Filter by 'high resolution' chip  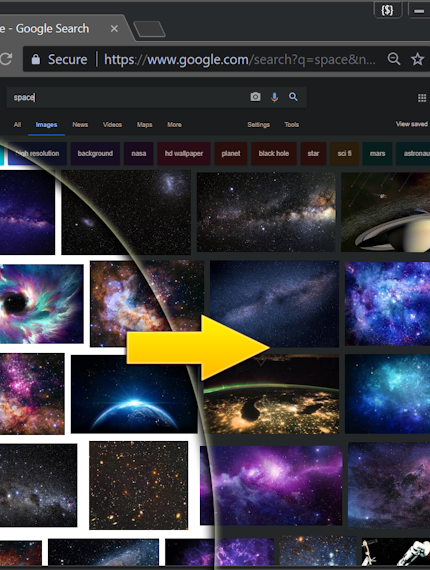pos(37,153)
